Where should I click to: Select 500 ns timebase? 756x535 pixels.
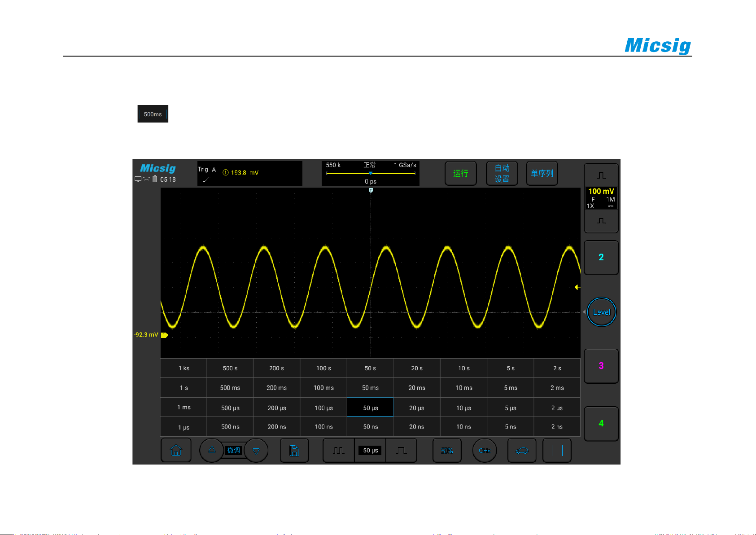230,426
